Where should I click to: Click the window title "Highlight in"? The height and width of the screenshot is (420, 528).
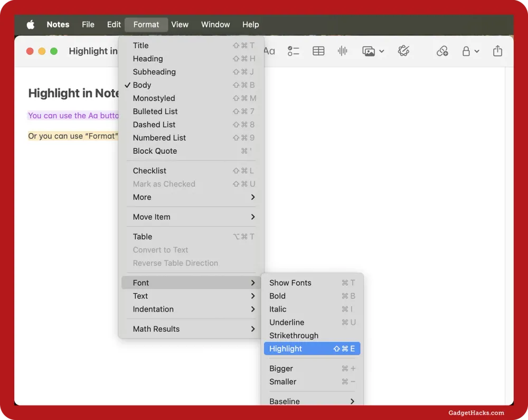coord(93,51)
